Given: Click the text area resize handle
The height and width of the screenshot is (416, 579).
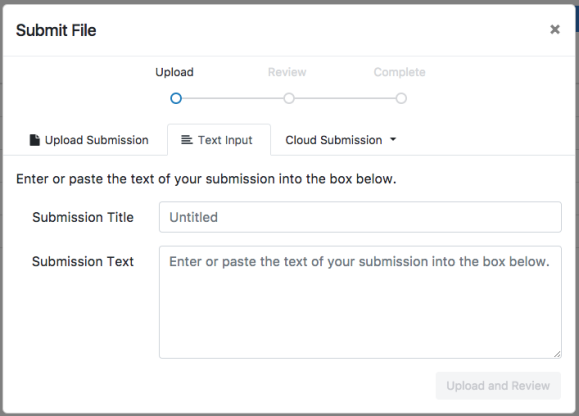Looking at the screenshot, I should click(x=557, y=354).
